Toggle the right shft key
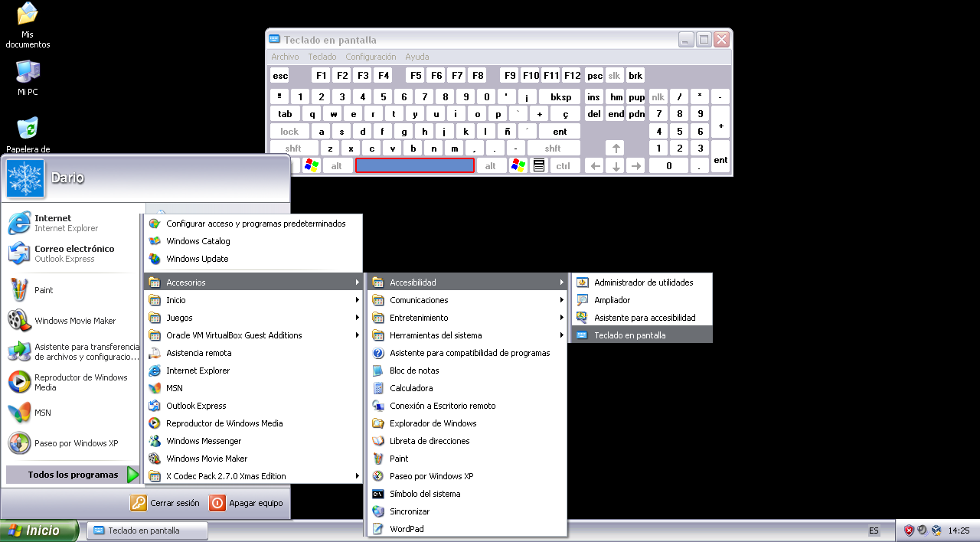Viewport: 980px width, 542px height. click(x=554, y=149)
